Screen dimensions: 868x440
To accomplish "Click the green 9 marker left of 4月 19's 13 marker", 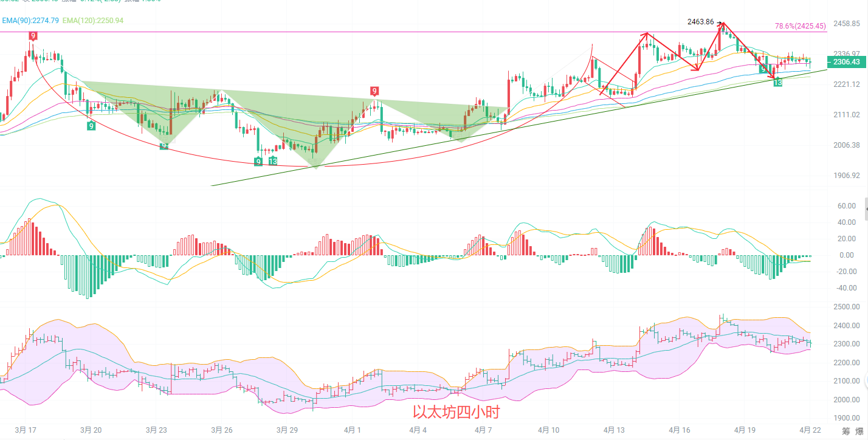I will point(763,70).
